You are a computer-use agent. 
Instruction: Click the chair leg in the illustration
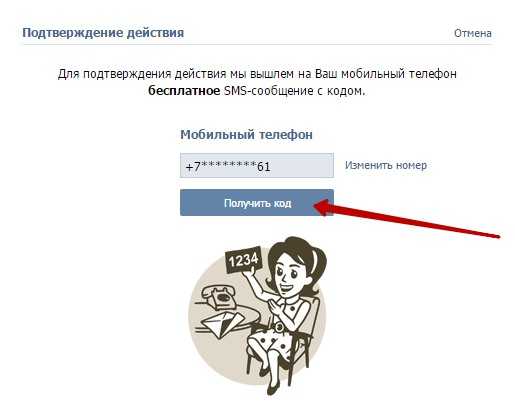point(249,363)
